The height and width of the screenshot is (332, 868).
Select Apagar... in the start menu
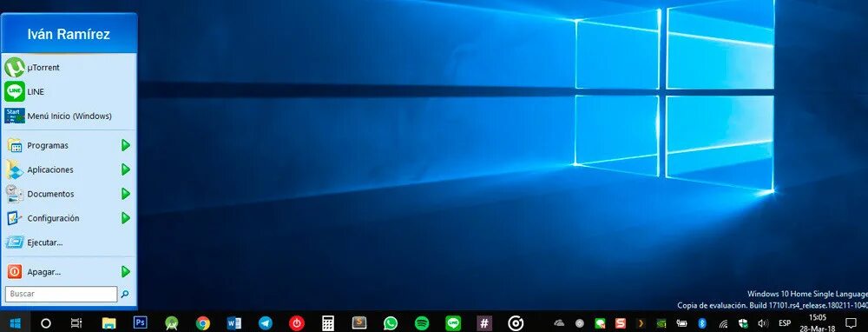coord(69,271)
